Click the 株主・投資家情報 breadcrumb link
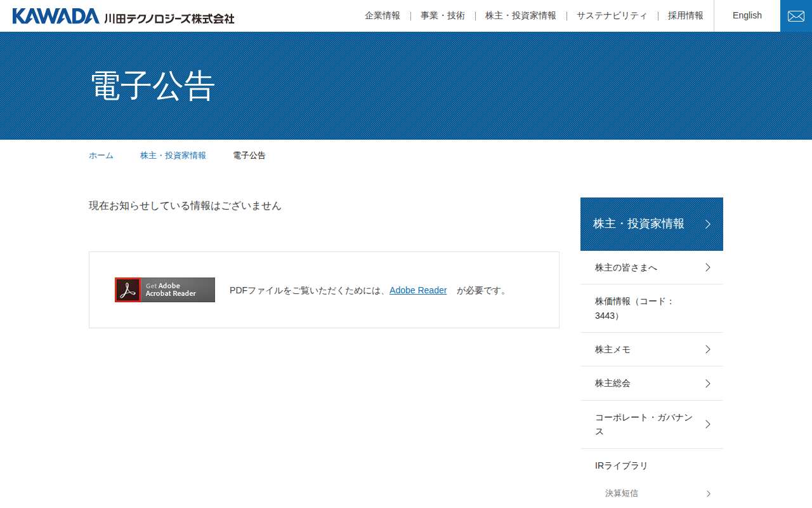 coord(173,156)
